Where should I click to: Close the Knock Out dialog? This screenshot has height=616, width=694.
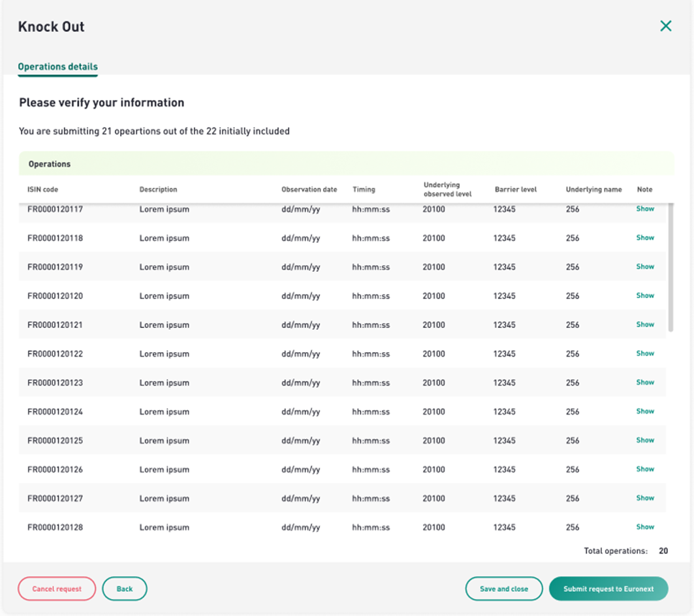tap(666, 26)
